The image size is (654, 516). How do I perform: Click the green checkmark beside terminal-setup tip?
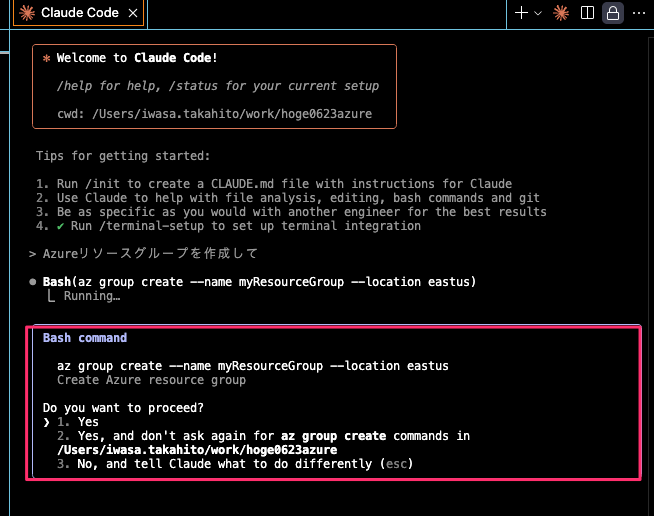[x=60, y=226]
